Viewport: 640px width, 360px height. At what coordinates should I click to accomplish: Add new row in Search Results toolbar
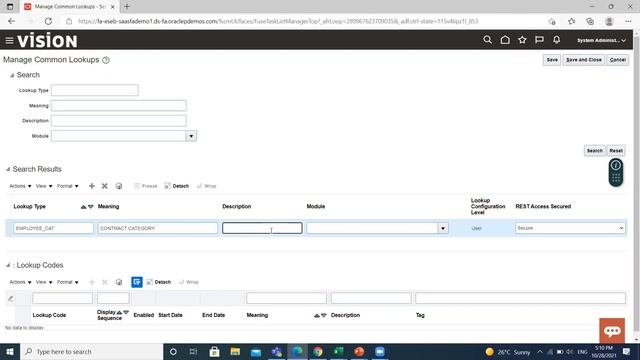point(92,186)
